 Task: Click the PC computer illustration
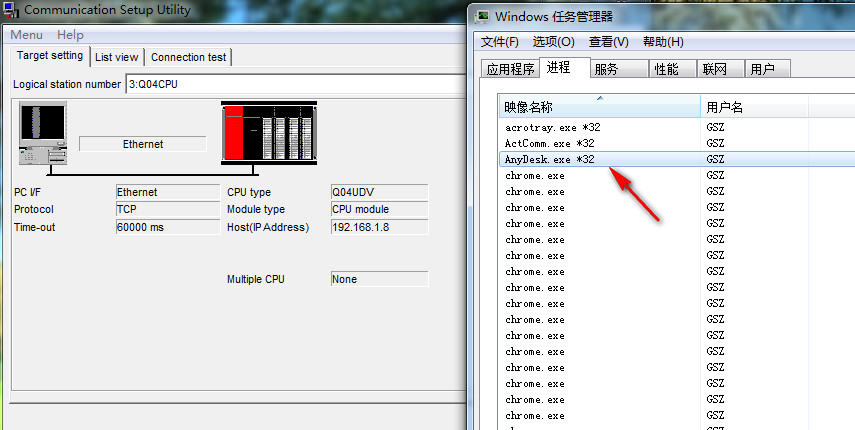pos(42,135)
